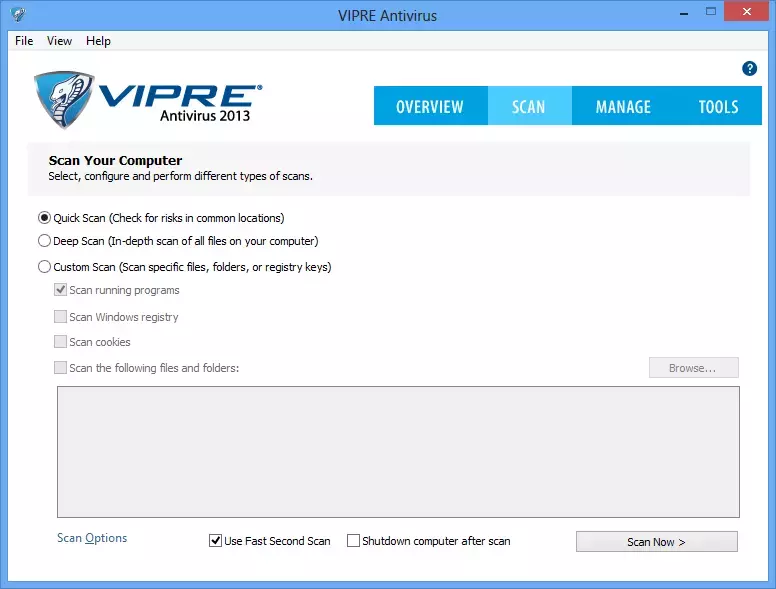Viewport: 776px width, 589px height.
Task: Select the Deep Scan radio button
Action: point(44,241)
